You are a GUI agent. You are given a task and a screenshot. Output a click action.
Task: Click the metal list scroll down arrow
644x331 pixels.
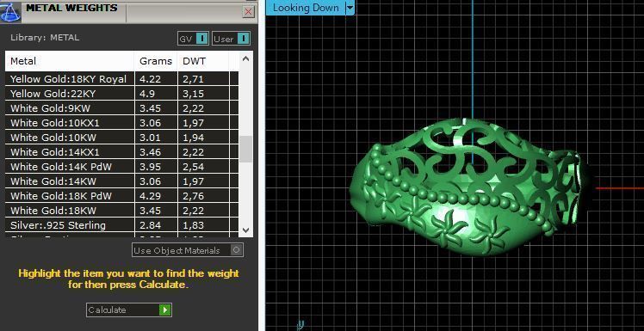245,230
